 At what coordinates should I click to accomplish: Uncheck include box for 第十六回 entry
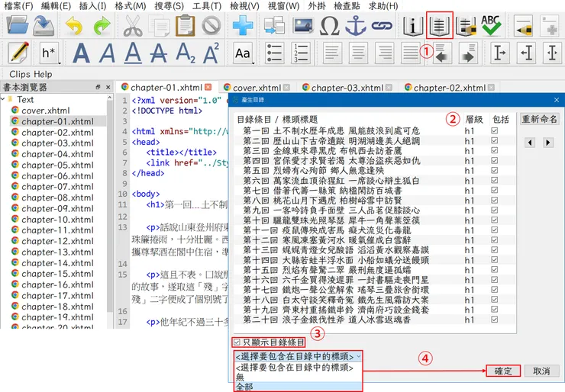495,280
